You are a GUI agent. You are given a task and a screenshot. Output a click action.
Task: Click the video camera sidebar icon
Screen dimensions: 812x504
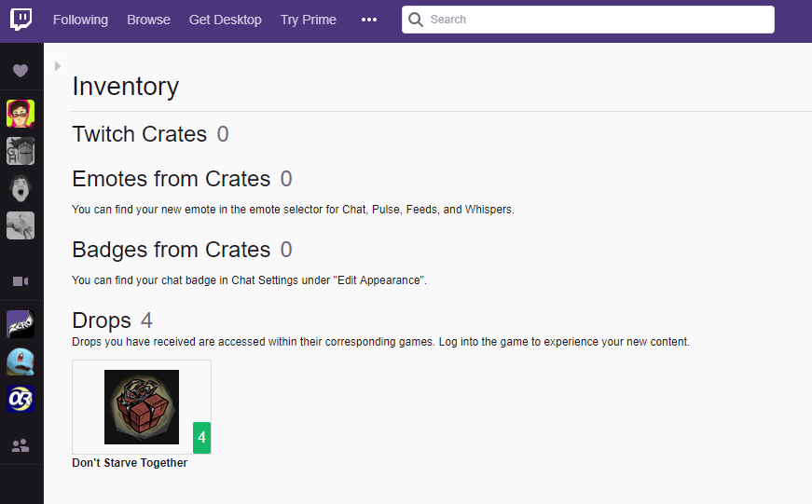coord(21,281)
